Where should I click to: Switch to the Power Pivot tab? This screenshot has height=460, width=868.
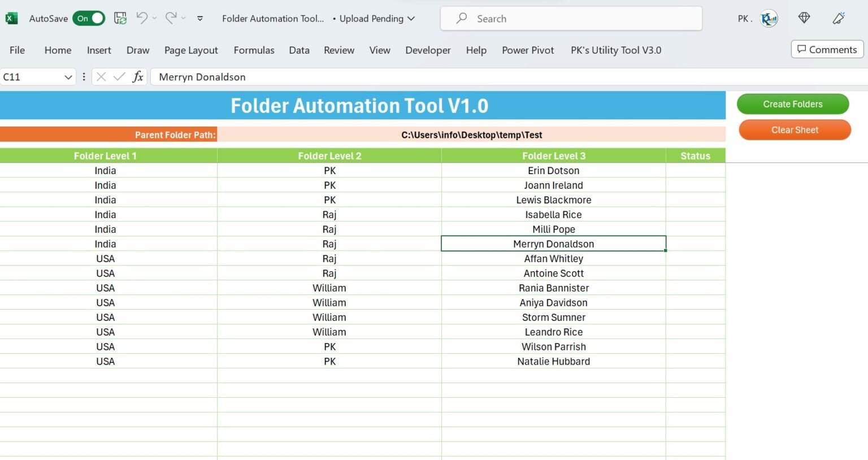(528, 50)
